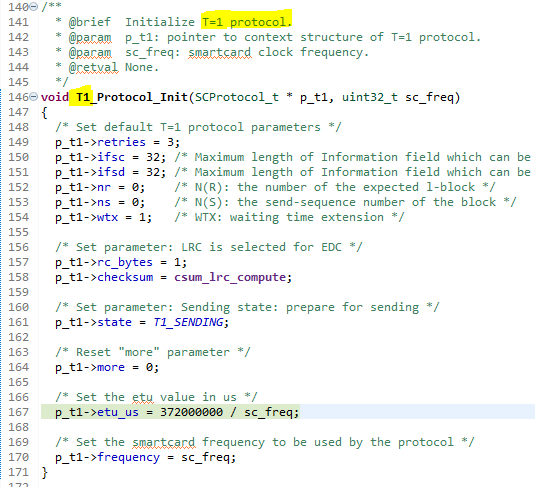This screenshot has width=535, height=487.
Task: Click the 'checksum' member on line 158
Action: (125, 277)
